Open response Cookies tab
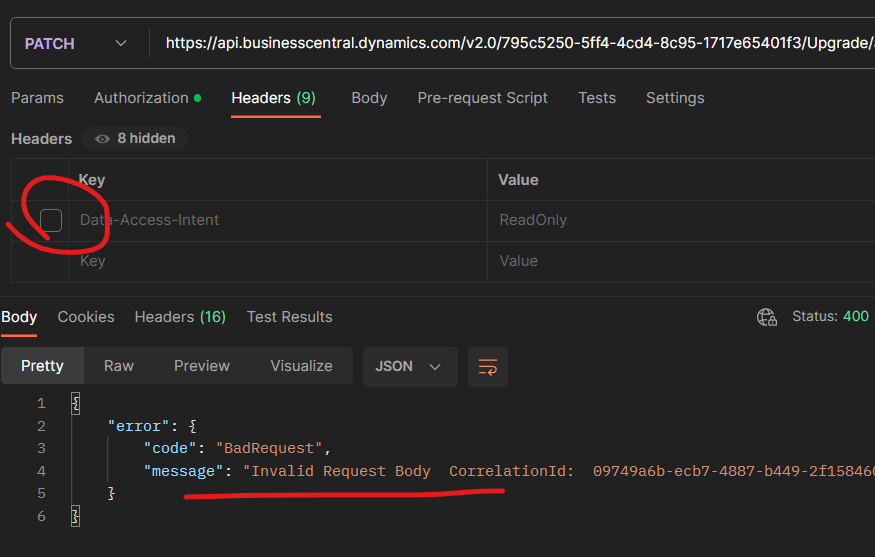Image resolution: width=875 pixels, height=557 pixels. (86, 317)
